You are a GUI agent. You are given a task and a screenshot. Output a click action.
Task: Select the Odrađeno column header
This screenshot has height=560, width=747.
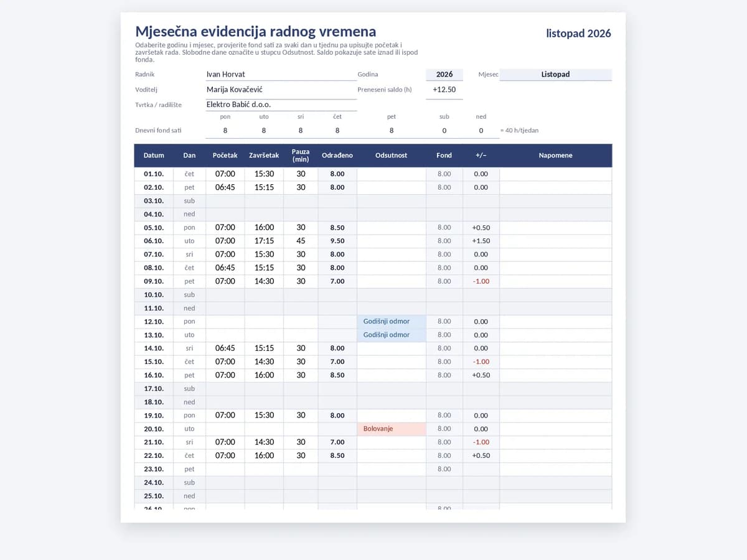[337, 156]
